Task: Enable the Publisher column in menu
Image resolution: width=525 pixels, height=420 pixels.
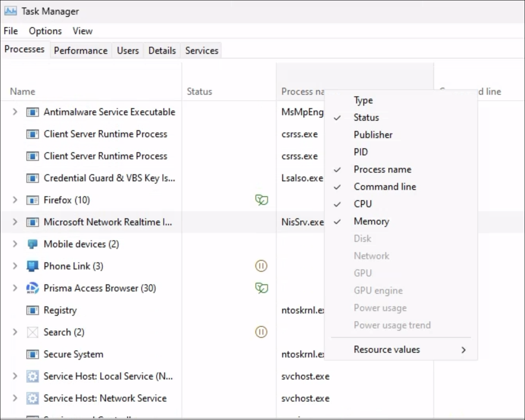Action: (x=373, y=135)
